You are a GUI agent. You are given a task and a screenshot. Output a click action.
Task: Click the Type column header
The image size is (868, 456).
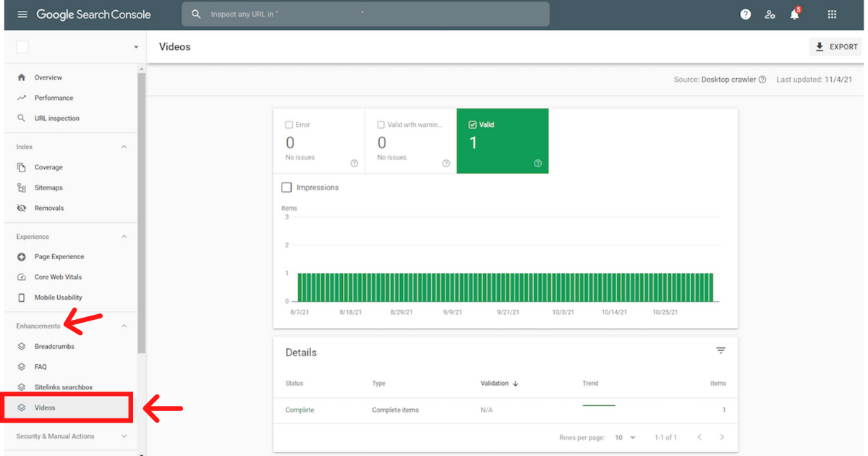379,384
